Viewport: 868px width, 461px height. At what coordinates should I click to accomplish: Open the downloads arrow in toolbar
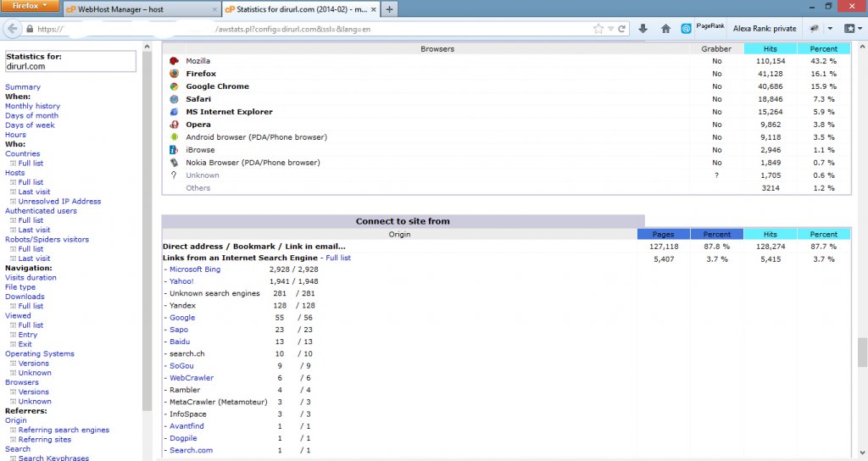coord(643,29)
